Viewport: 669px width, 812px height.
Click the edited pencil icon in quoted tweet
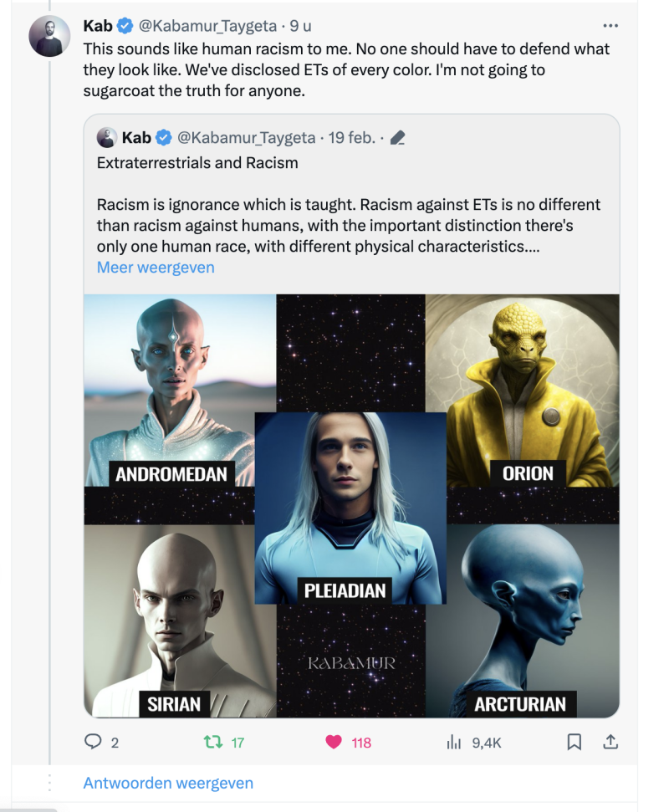click(398, 138)
